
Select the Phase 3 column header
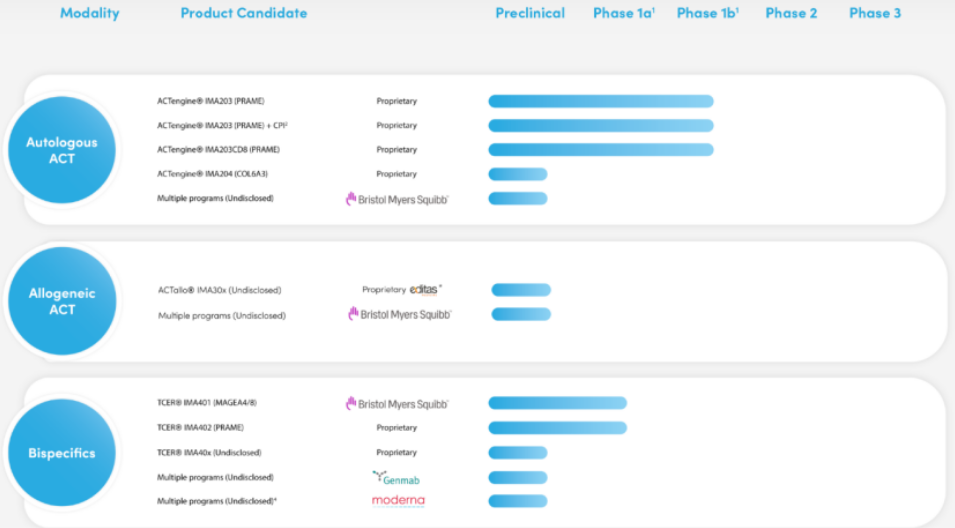click(875, 13)
